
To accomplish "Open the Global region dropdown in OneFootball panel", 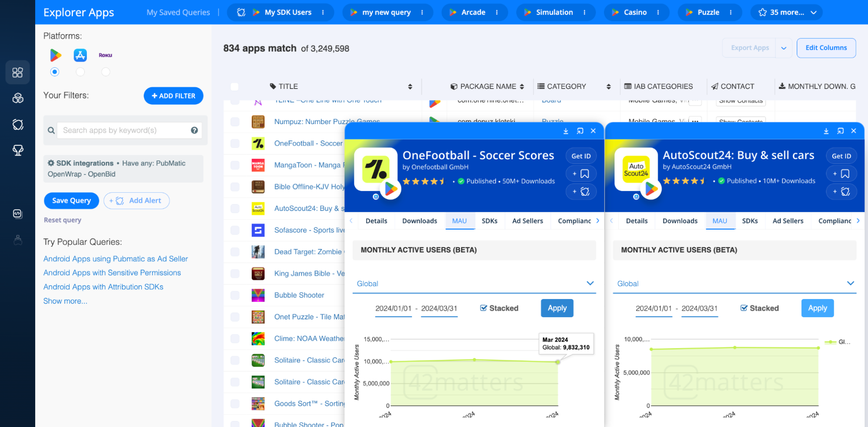I will [x=474, y=284].
